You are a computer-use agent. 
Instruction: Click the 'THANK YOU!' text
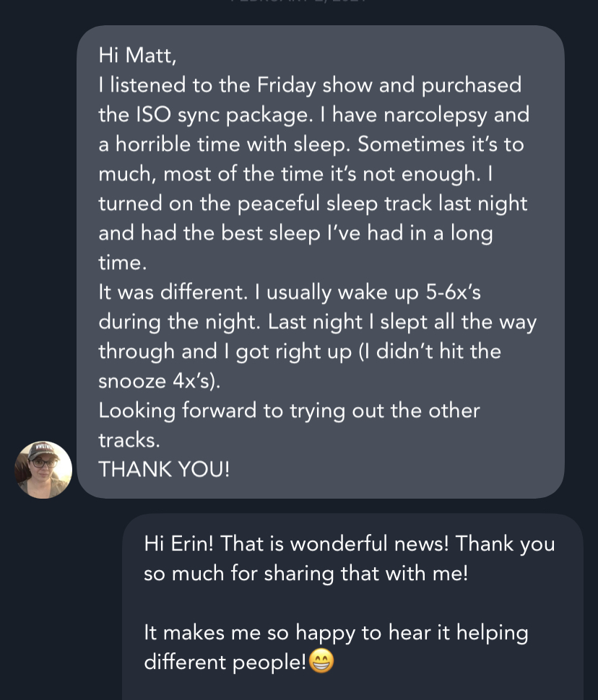pos(164,469)
